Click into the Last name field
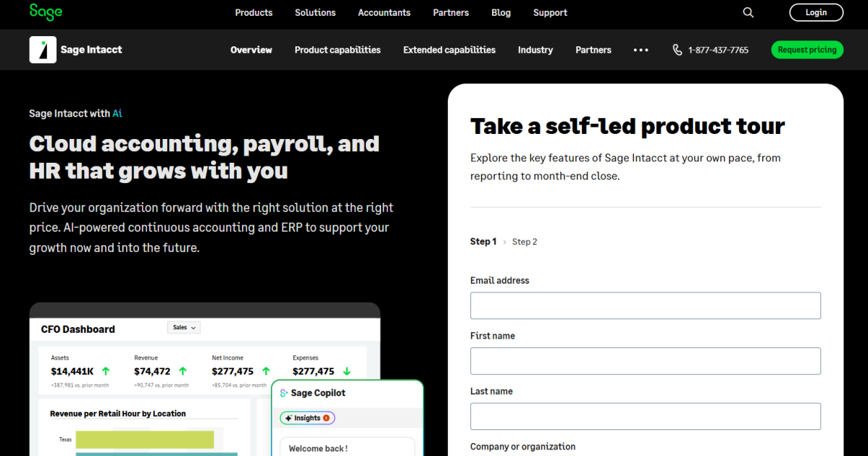 click(646, 416)
